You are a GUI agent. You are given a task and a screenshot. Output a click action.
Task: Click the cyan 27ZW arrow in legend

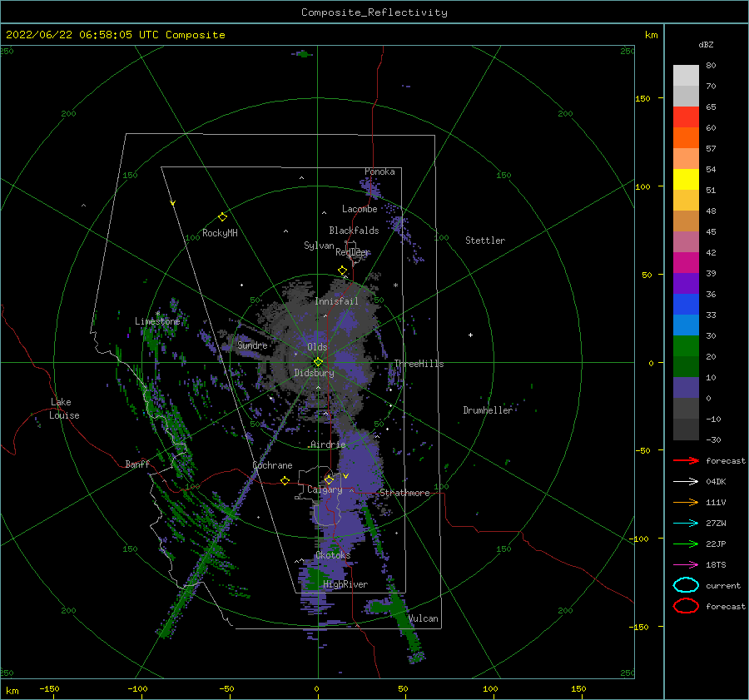(686, 524)
